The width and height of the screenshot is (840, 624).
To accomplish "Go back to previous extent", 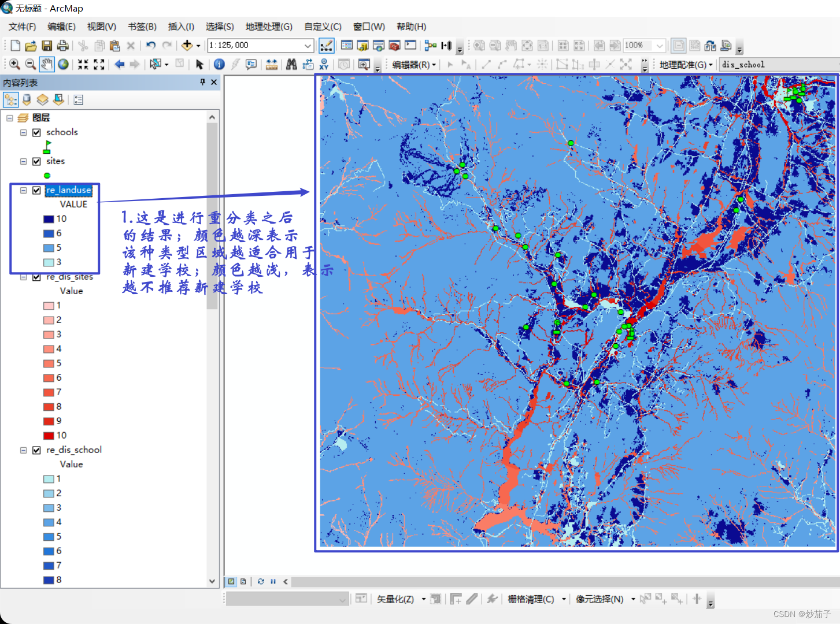I will pyautogui.click(x=119, y=64).
